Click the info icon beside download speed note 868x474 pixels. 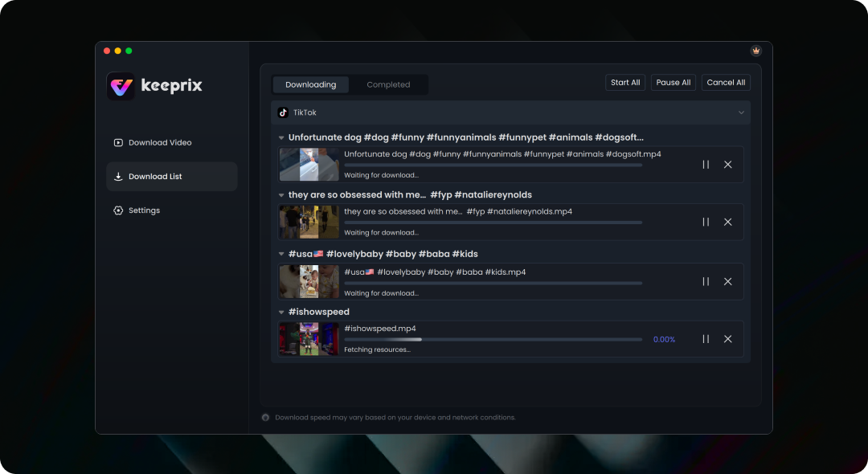266,418
